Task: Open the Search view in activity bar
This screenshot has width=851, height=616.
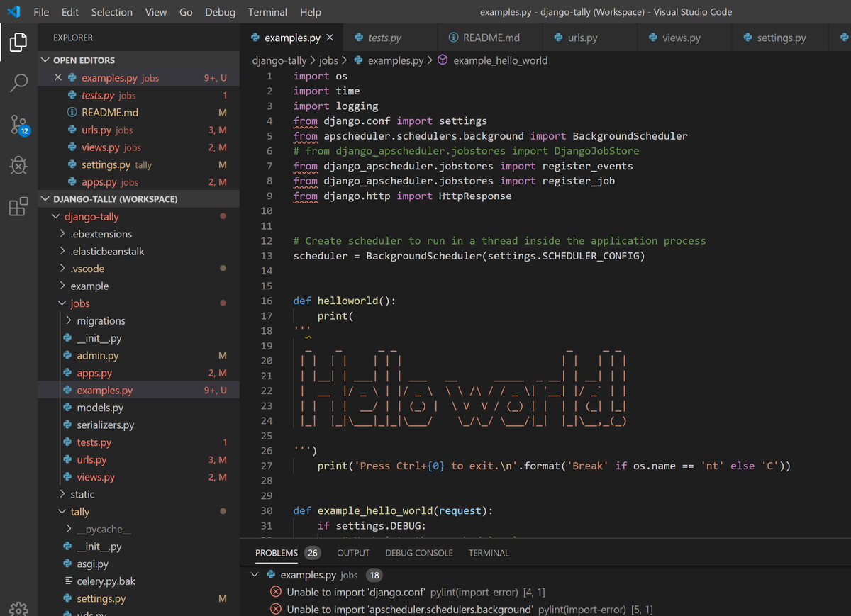Action: click(18, 83)
